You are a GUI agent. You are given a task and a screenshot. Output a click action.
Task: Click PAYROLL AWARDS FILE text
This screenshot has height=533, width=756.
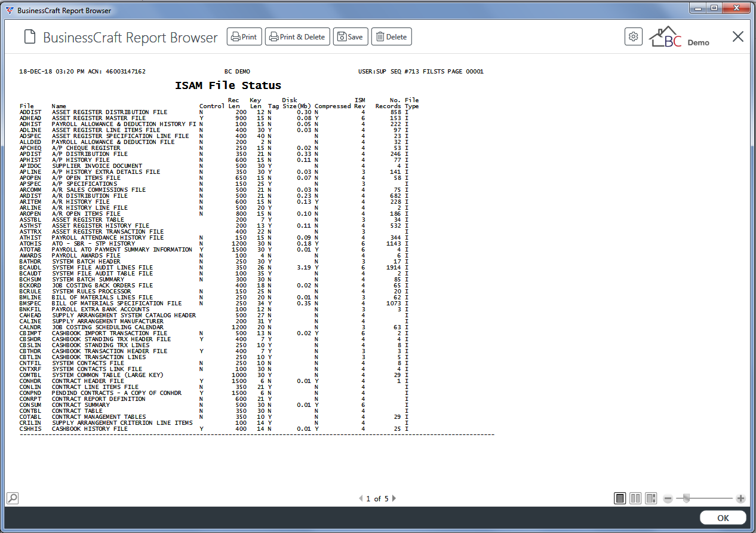86,256
